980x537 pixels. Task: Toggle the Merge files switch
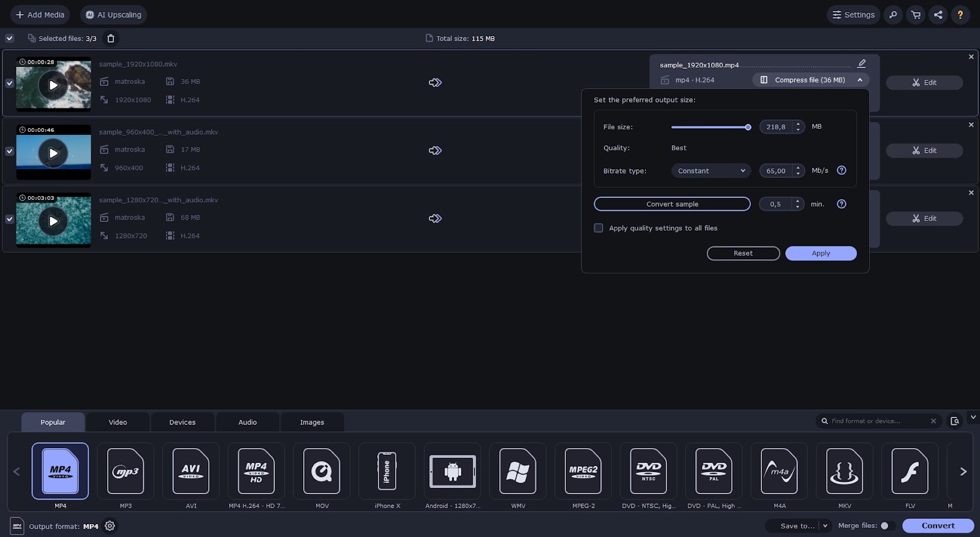[887, 526]
